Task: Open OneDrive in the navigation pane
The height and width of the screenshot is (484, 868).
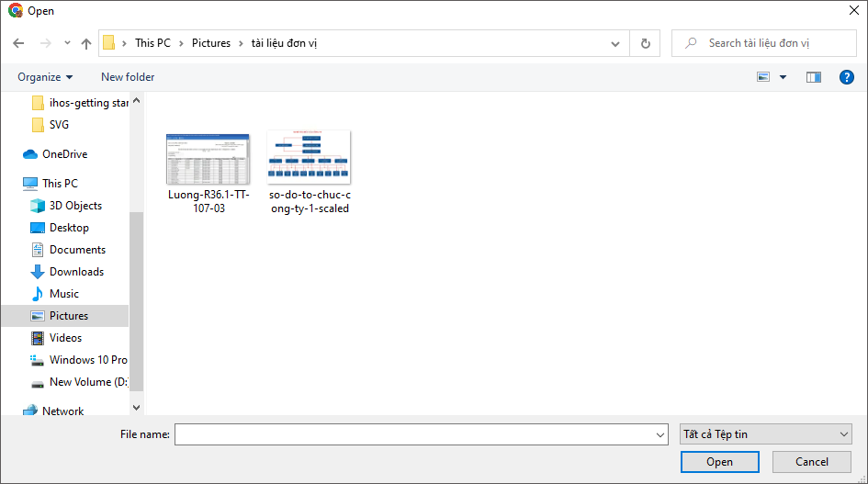Action: click(64, 154)
